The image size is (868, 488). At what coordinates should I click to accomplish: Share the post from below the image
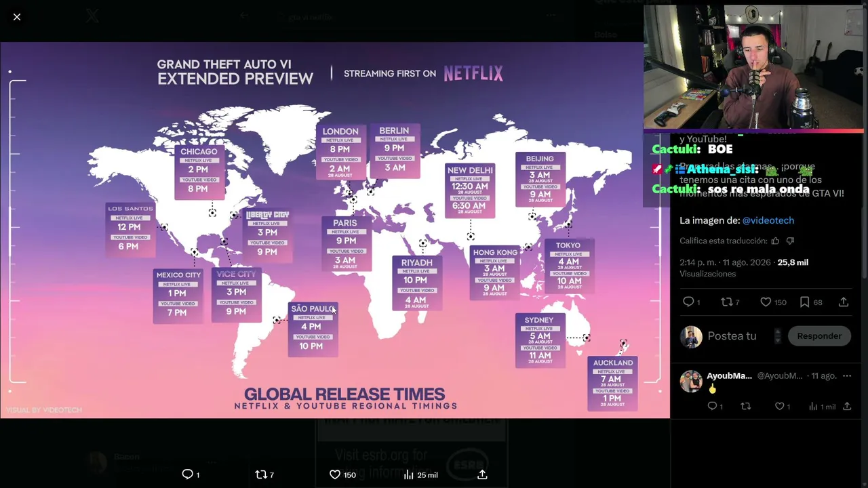[x=482, y=474]
